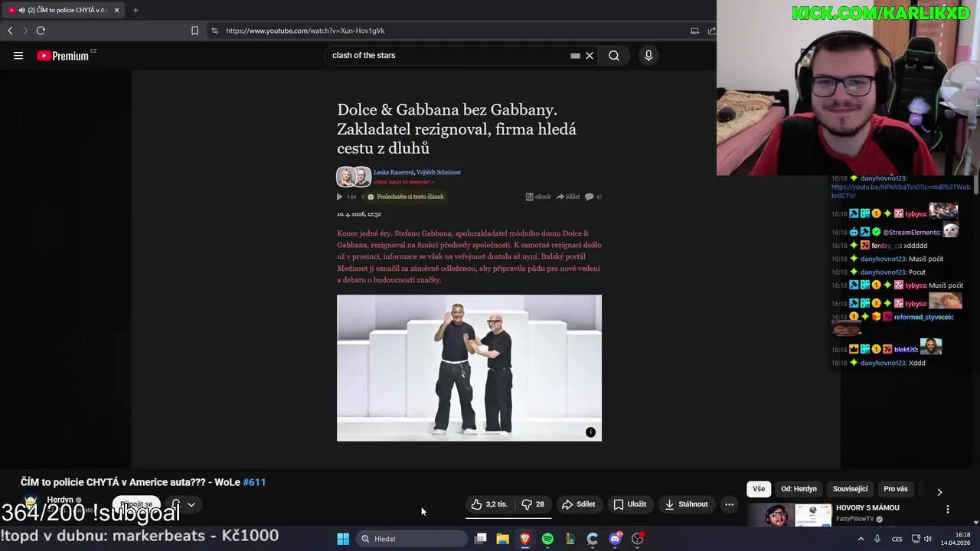Expand 'vybrat autory ke sledování' dropdown
This screenshot has height=551, width=980.
tap(404, 182)
